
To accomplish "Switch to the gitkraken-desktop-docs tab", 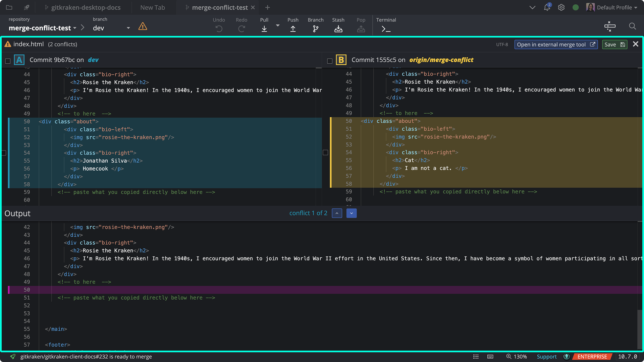I will tap(84, 7).
